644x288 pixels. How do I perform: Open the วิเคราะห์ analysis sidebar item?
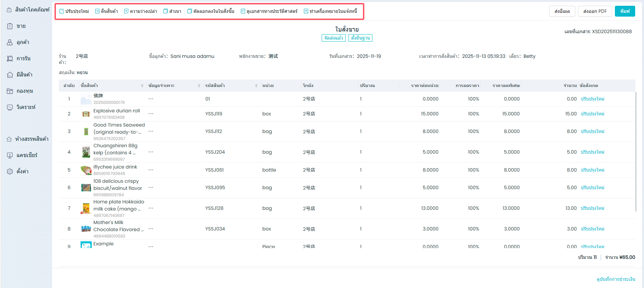click(26, 107)
